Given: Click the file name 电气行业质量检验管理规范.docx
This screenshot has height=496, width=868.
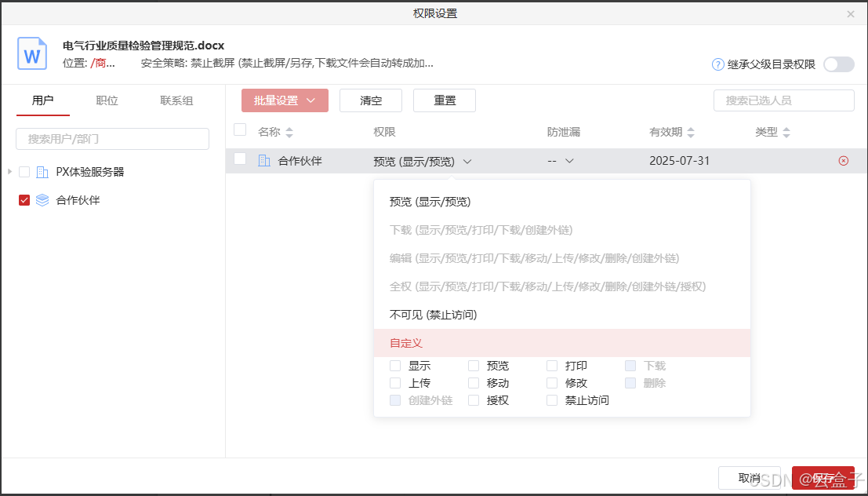Looking at the screenshot, I should (143, 46).
